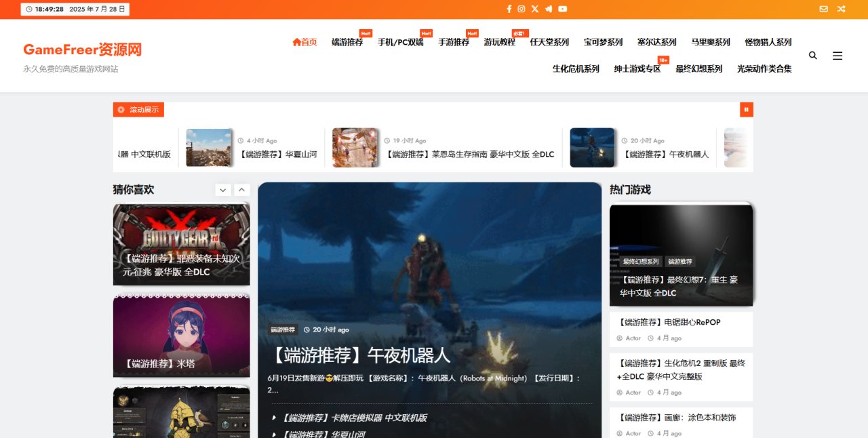Open the hamburger menu icon
The width and height of the screenshot is (868, 438).
pyautogui.click(x=837, y=56)
